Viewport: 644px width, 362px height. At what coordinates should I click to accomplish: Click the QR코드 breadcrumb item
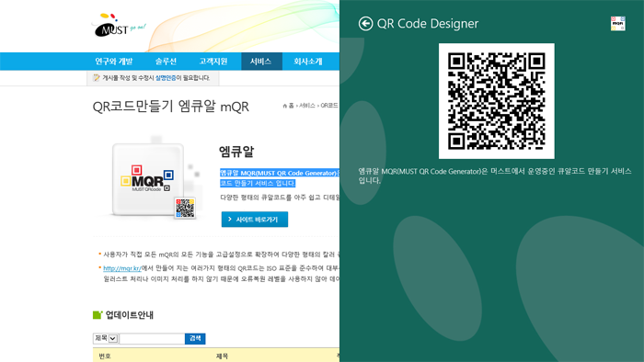click(329, 106)
